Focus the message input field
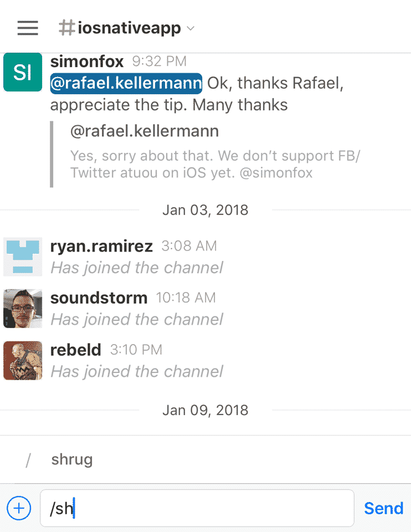411x532 pixels. [x=197, y=508]
